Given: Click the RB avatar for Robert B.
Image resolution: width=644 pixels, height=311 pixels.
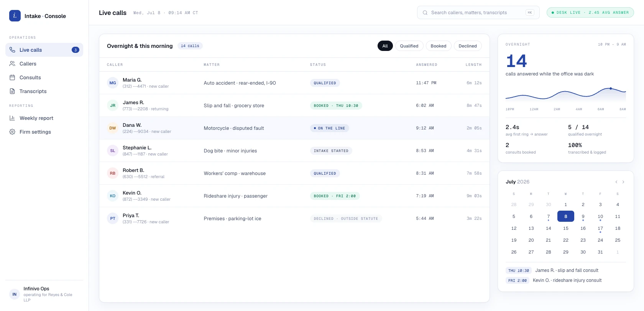Looking at the screenshot, I should (x=113, y=173).
